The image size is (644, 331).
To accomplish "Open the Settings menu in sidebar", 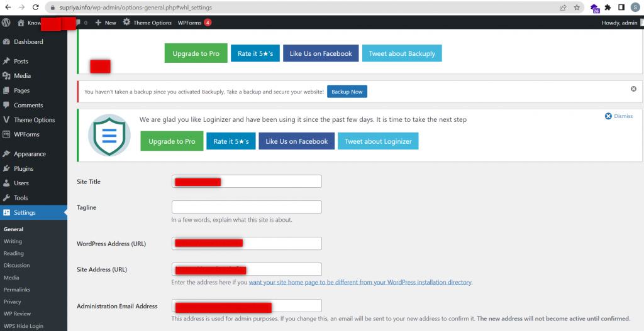I will point(34,212).
